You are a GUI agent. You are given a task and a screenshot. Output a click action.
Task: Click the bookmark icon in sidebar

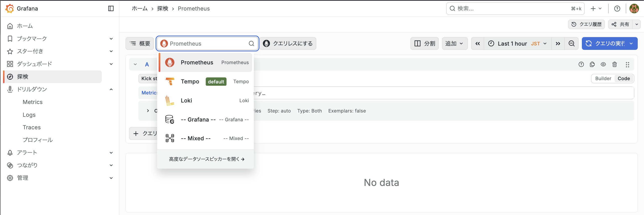(x=10, y=39)
